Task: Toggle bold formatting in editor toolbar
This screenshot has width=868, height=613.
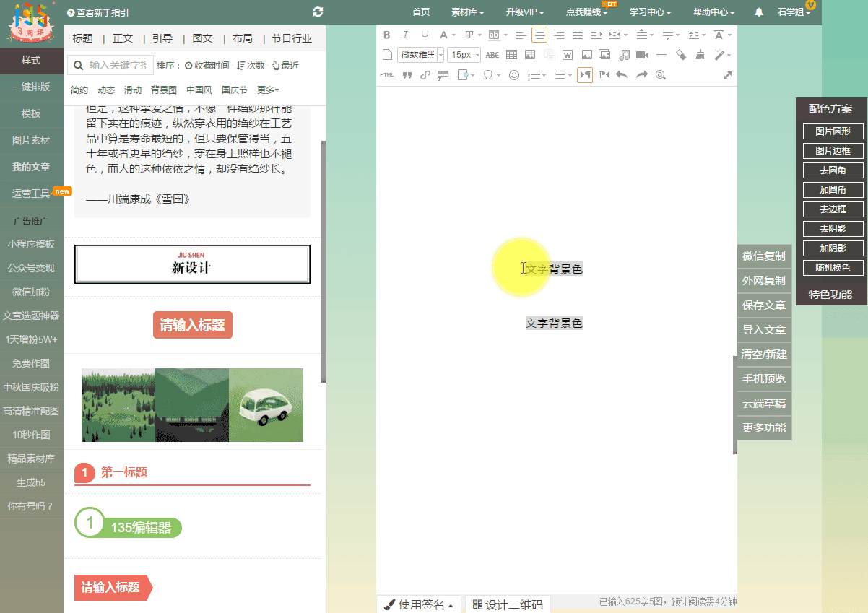Action: (x=386, y=35)
